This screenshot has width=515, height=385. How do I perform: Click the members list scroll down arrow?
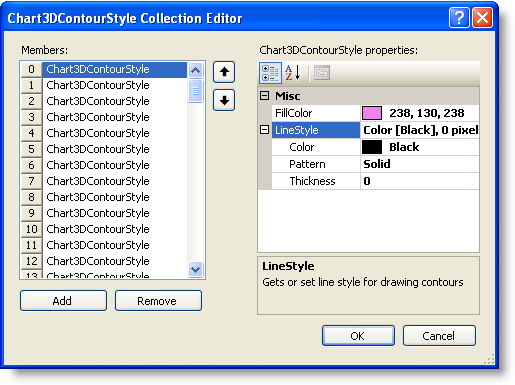pos(196,269)
